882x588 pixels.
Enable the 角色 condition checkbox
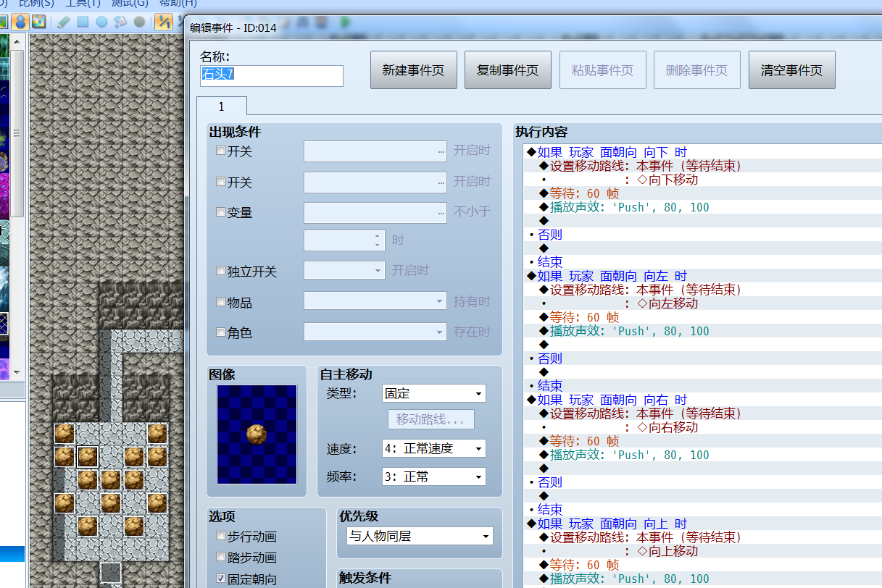(x=220, y=332)
